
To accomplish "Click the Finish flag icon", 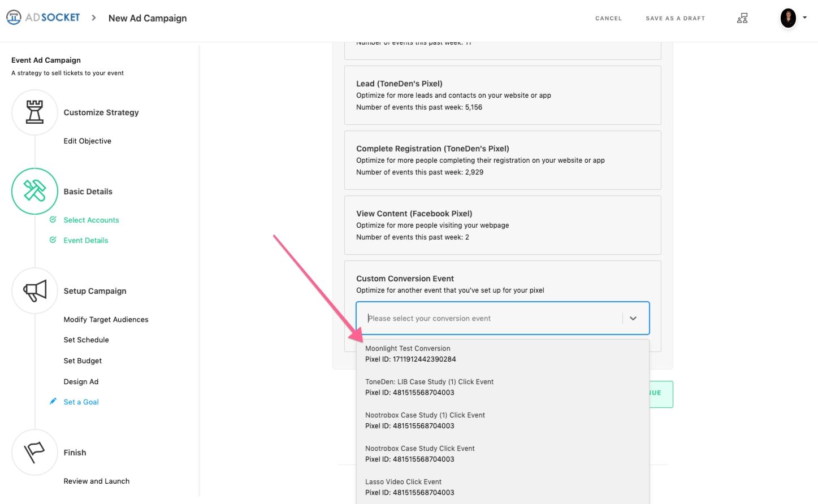I will click(34, 452).
